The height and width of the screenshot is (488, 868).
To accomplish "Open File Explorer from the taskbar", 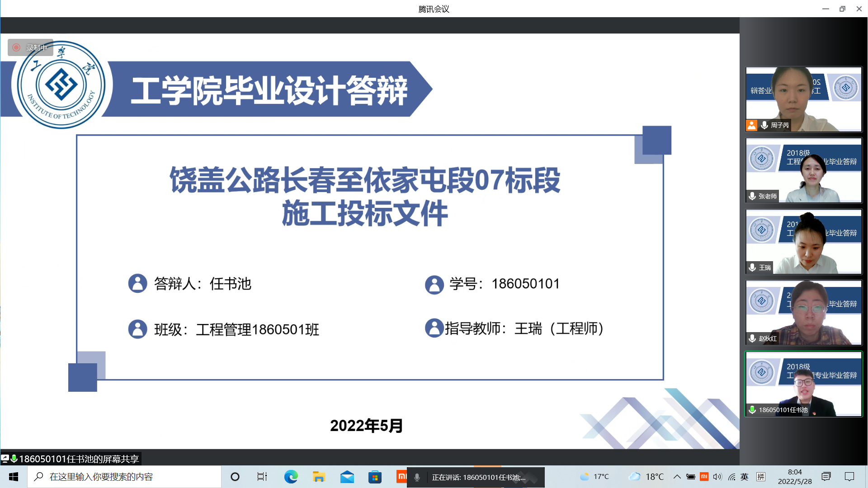I will coord(319,477).
